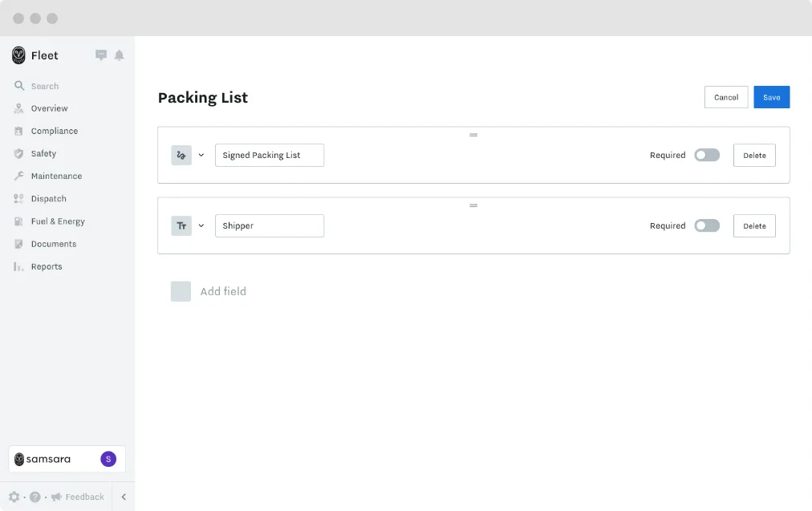
Task: Click the samsara organization name text
Action: [48, 459]
